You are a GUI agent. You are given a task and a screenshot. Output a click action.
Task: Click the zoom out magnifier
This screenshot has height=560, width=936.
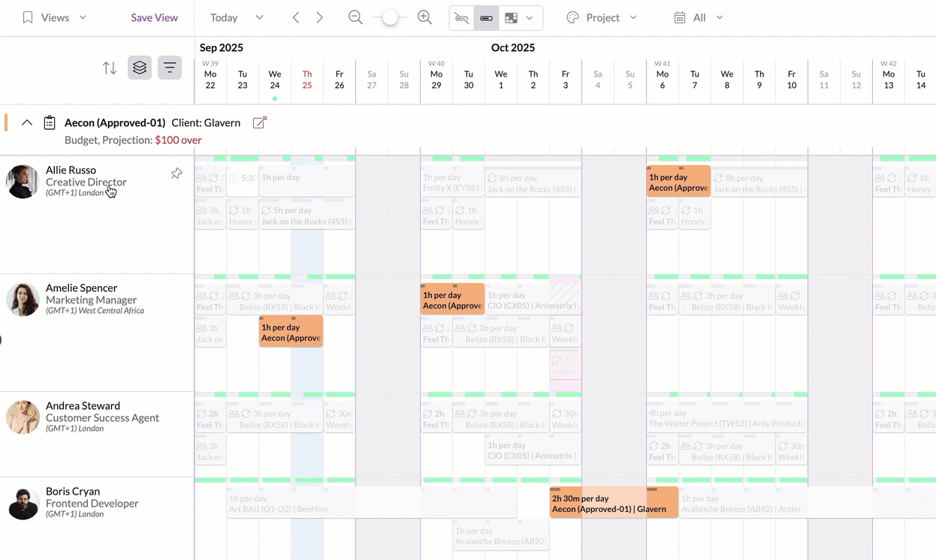pyautogui.click(x=356, y=17)
